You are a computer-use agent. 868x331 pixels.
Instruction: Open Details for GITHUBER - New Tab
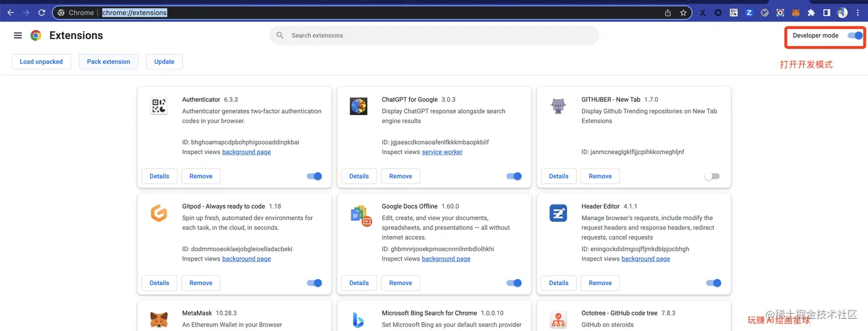(559, 176)
